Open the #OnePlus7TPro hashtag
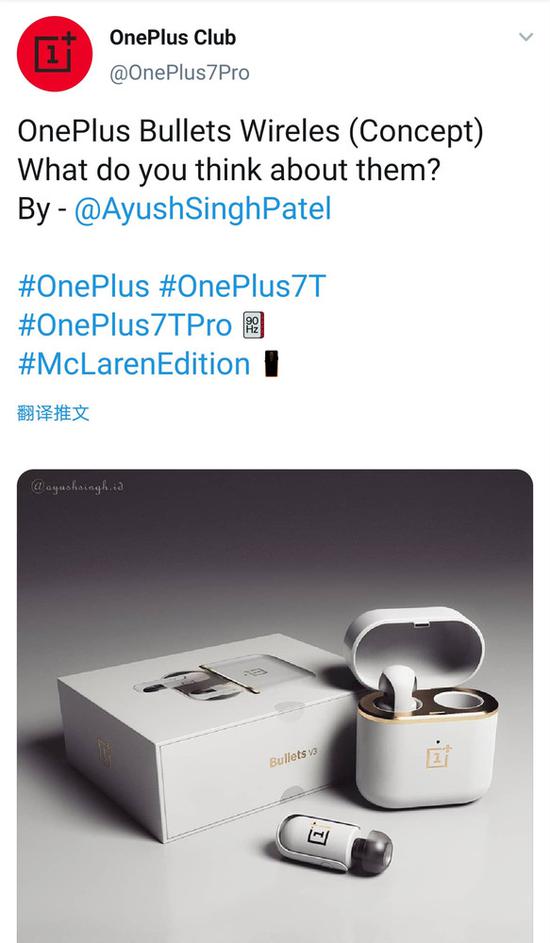The width and height of the screenshot is (550, 943). [125, 325]
